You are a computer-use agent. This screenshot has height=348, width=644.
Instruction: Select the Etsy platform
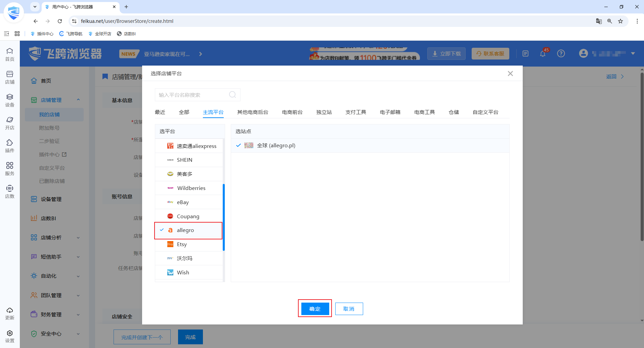(x=188, y=244)
